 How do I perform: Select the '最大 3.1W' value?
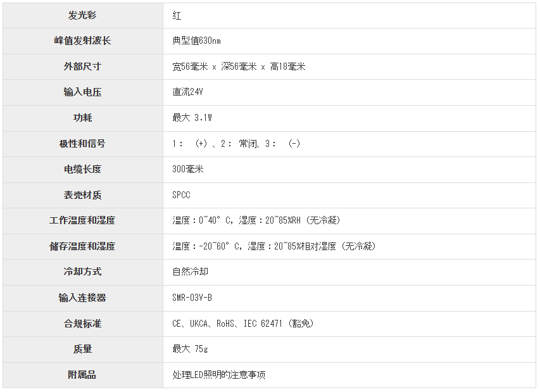click(192, 118)
